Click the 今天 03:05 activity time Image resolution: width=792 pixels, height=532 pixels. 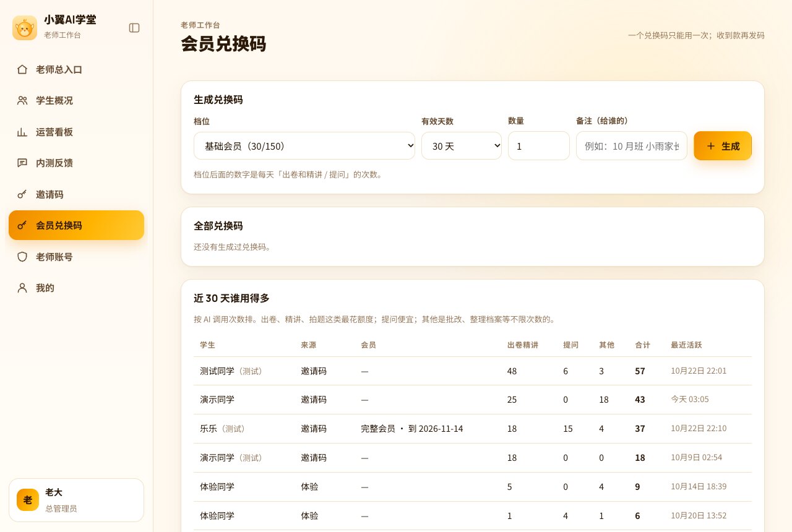[690, 400]
